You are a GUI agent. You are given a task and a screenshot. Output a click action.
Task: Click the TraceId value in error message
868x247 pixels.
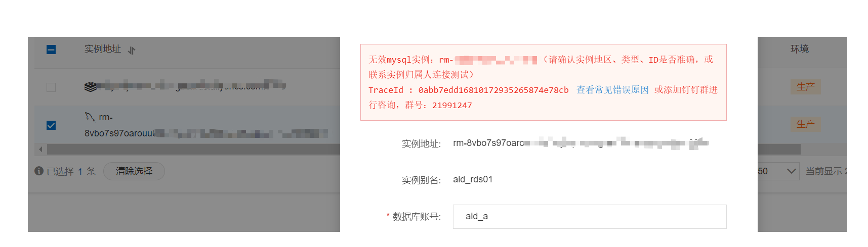[493, 90]
